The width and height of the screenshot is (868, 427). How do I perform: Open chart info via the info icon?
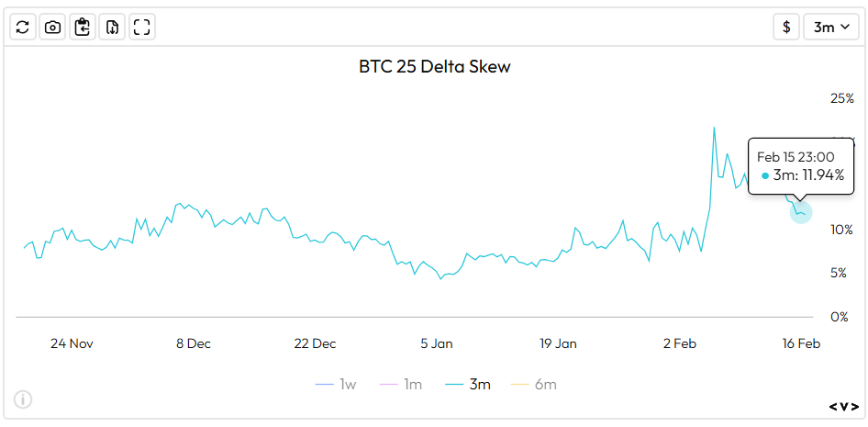coord(23,399)
